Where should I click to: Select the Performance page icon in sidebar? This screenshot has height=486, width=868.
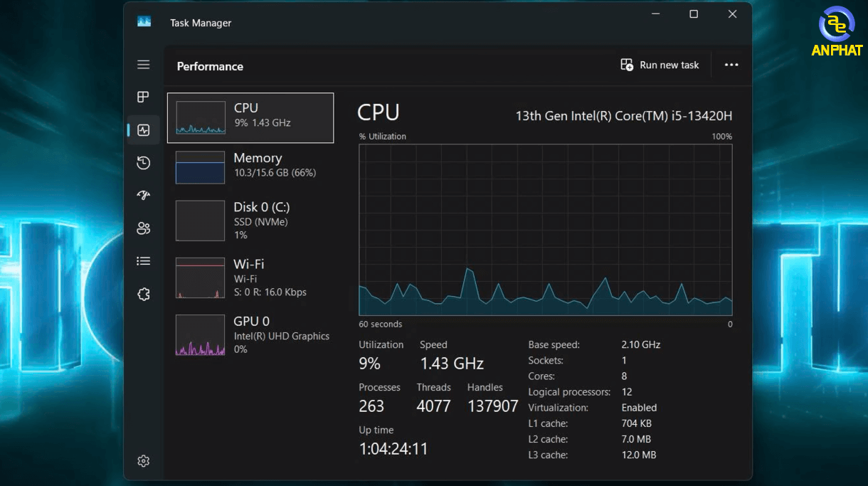pyautogui.click(x=144, y=130)
